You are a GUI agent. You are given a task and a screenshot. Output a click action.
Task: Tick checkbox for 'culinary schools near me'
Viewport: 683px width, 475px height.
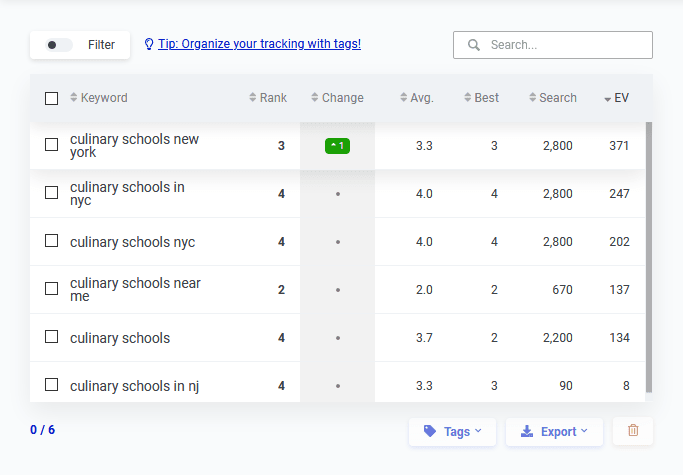pos(52,289)
